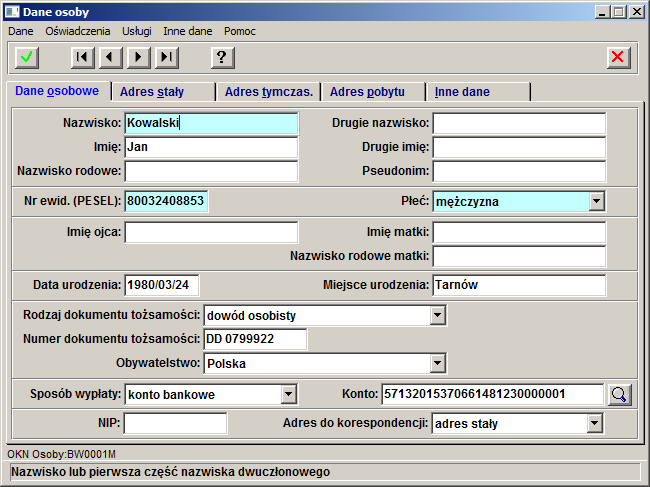650x487 pixels.
Task: Click the Imię matki field
Action: 519,232
